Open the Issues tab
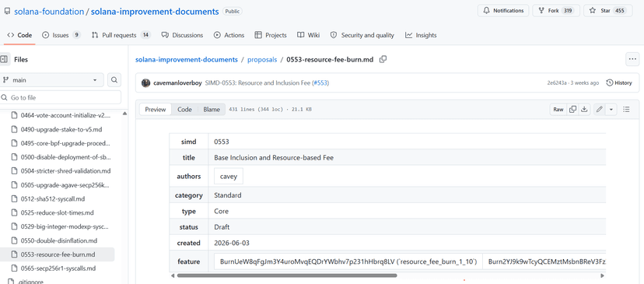 pyautogui.click(x=61, y=35)
